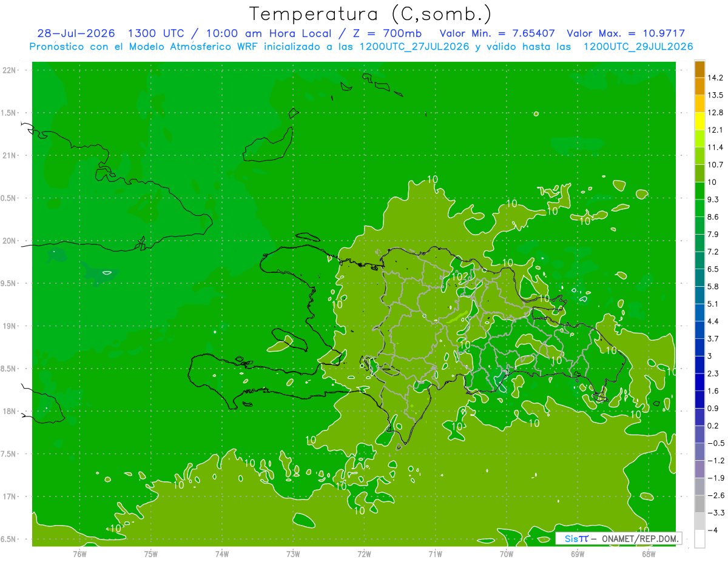Click the "11.4" colorbar label

click(715, 147)
